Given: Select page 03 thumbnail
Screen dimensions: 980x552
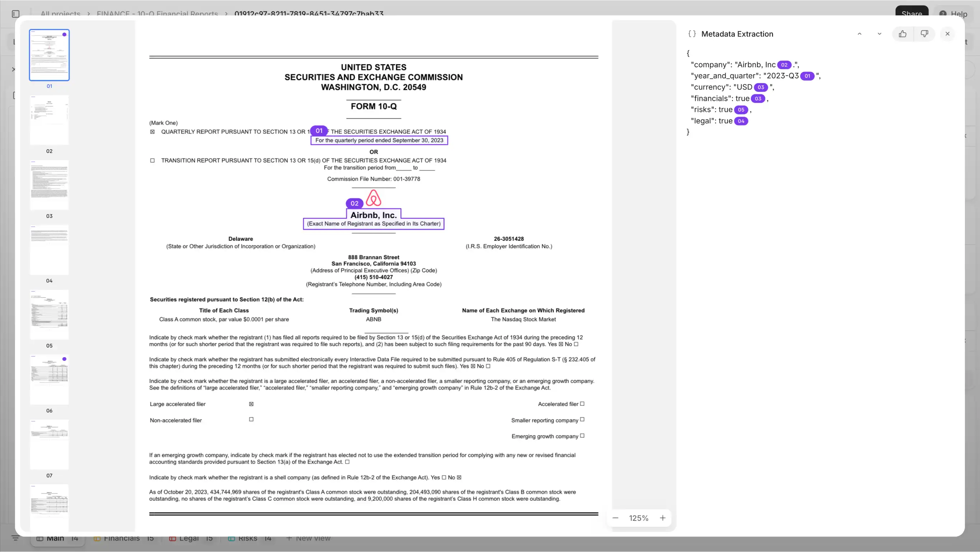Looking at the screenshot, I should (49, 185).
